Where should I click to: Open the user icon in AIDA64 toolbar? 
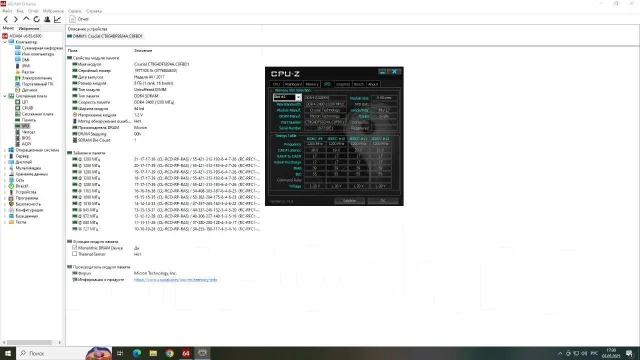point(47,19)
